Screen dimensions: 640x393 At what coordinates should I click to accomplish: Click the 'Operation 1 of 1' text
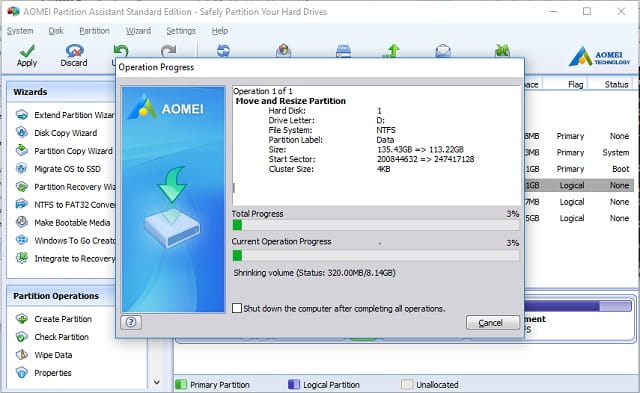pos(262,91)
